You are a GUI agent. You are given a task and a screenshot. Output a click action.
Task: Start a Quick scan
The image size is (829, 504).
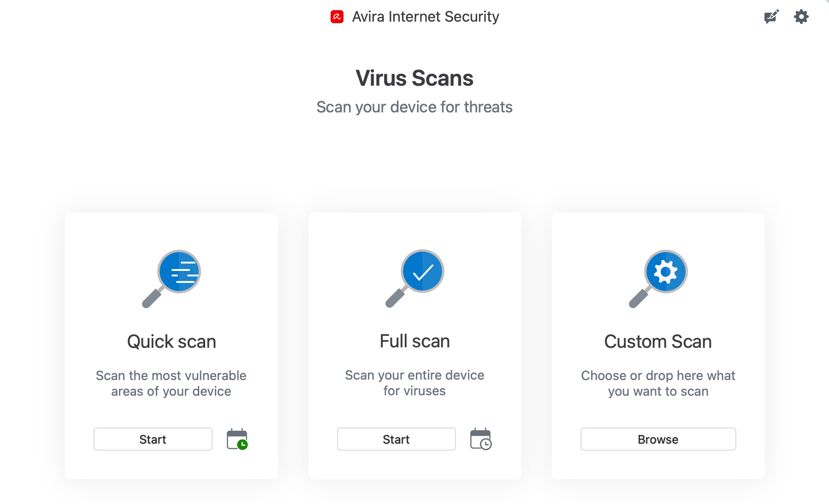[x=153, y=439]
